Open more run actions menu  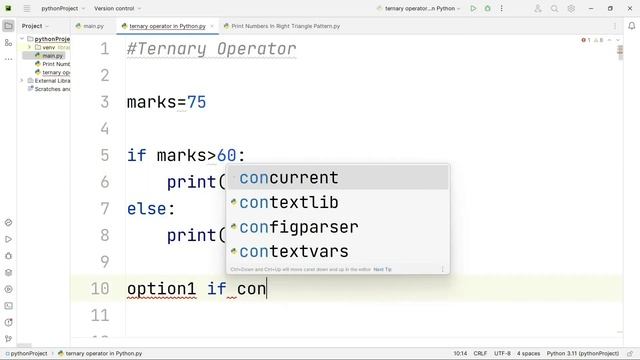pos(502,8)
